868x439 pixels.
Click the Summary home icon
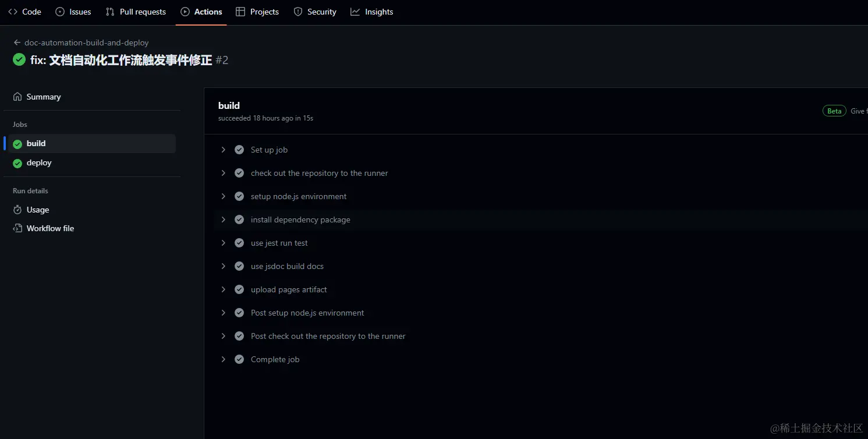point(17,97)
